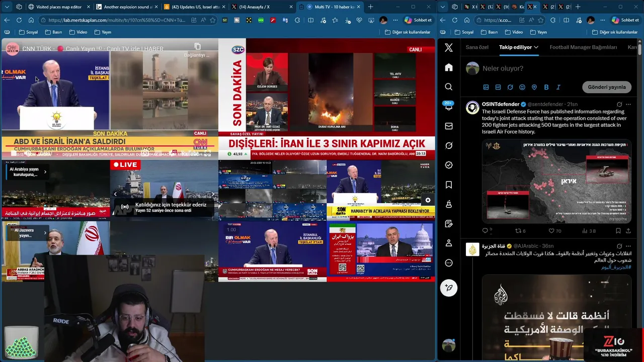Select Football Manager Bağımlıları tab
Screen dimensions: 644x362
(x=583, y=47)
